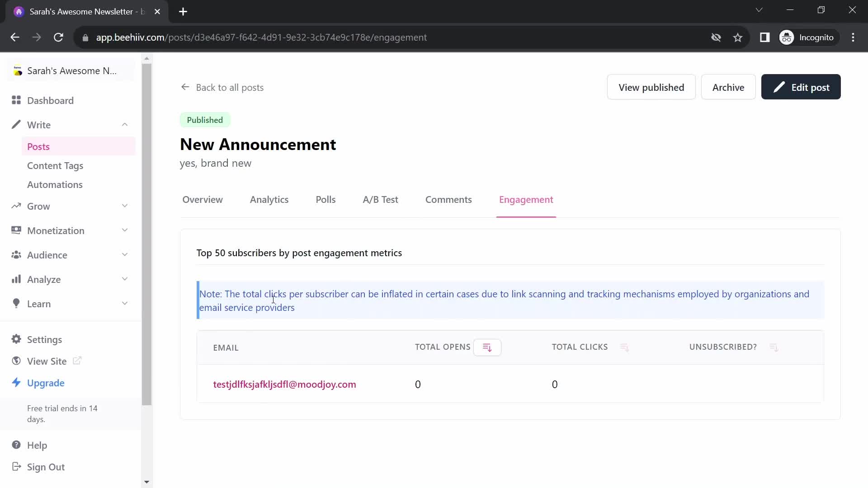The width and height of the screenshot is (868, 488).
Task: Click the Dashboard grid icon
Action: pos(16,100)
